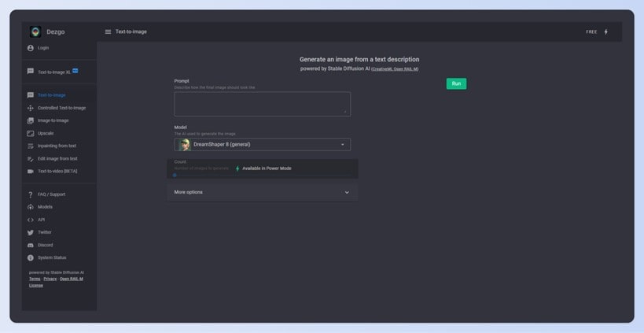
Task: Click the Controlled Text-to-Image arrows icon
Action: pyautogui.click(x=31, y=108)
